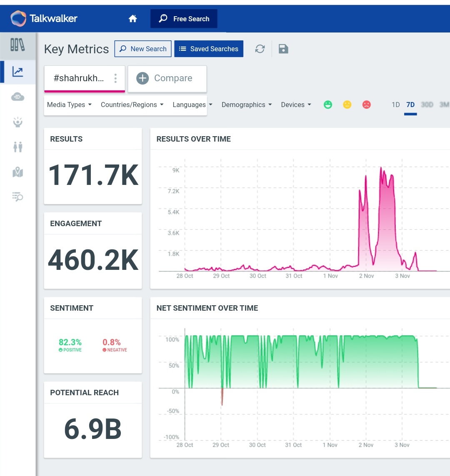Select the advanced search icon in sidebar
This screenshot has width=450, height=476.
pyautogui.click(x=17, y=197)
